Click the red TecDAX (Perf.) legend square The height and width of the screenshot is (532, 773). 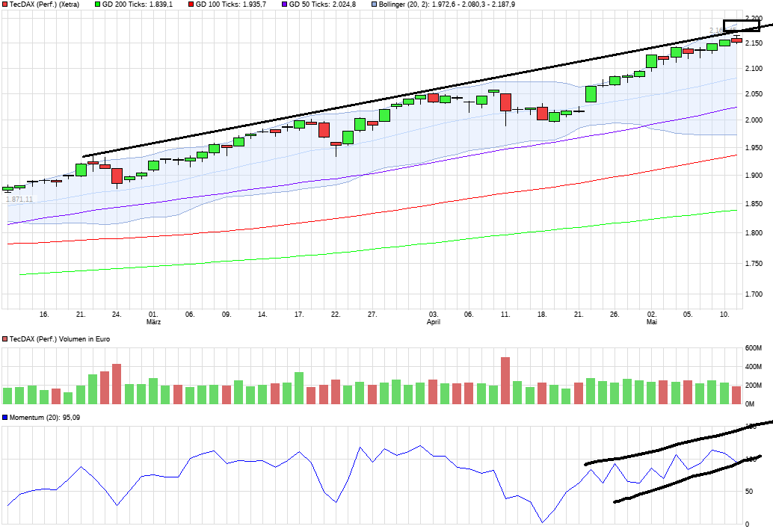pyautogui.click(x=5, y=4)
